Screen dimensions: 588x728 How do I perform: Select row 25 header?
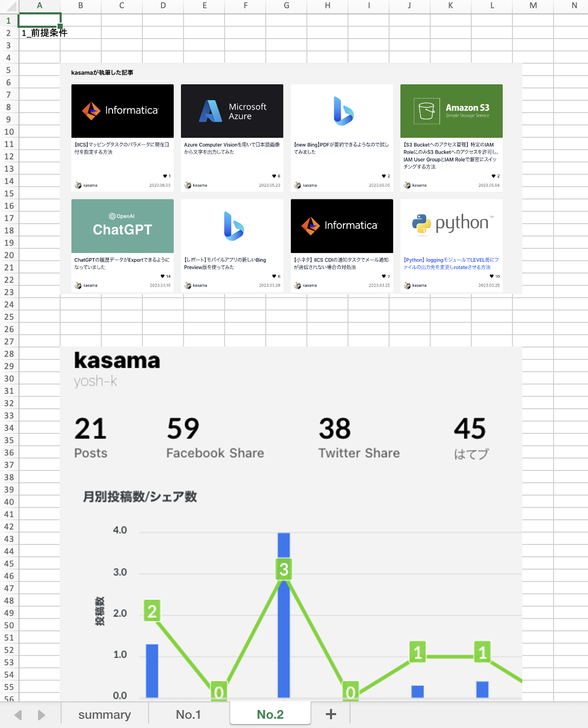tap(9, 317)
